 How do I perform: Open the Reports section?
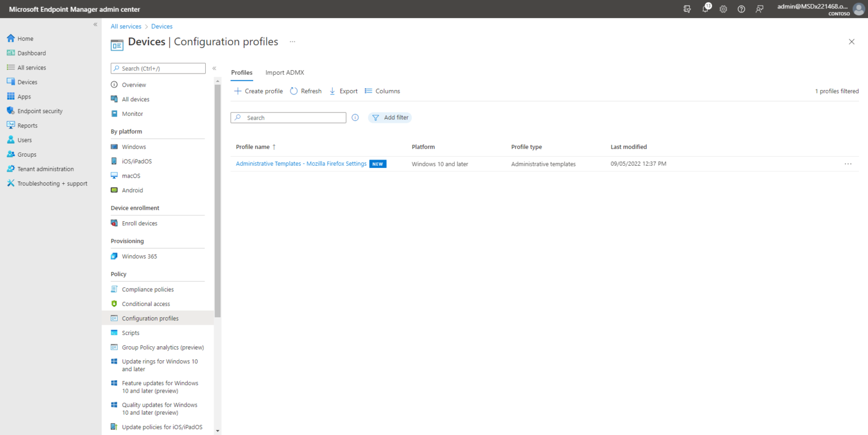point(28,125)
